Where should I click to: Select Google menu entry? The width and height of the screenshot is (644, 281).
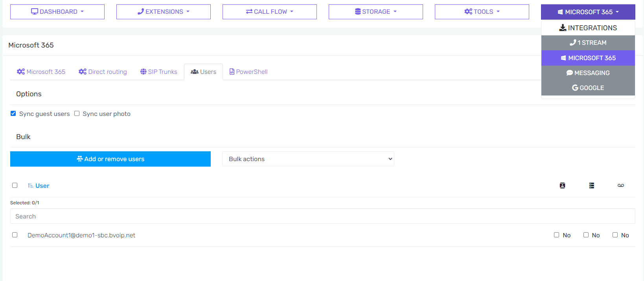(588, 88)
